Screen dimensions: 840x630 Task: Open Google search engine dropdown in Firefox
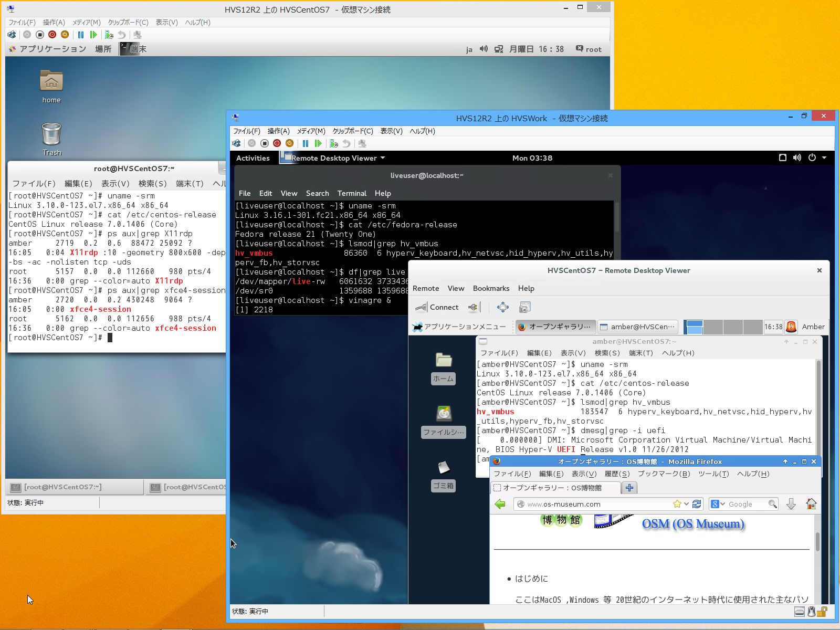click(718, 504)
